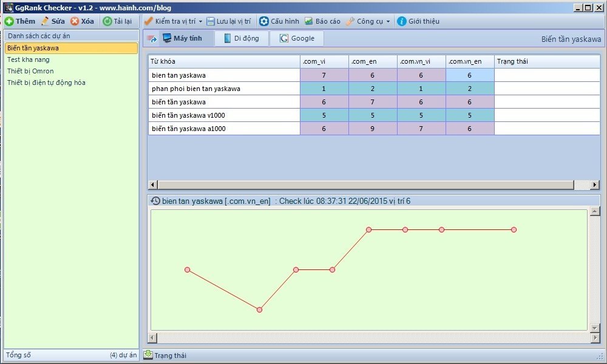Click the Sửa button label
This screenshot has height=364, width=607.
(58, 21)
